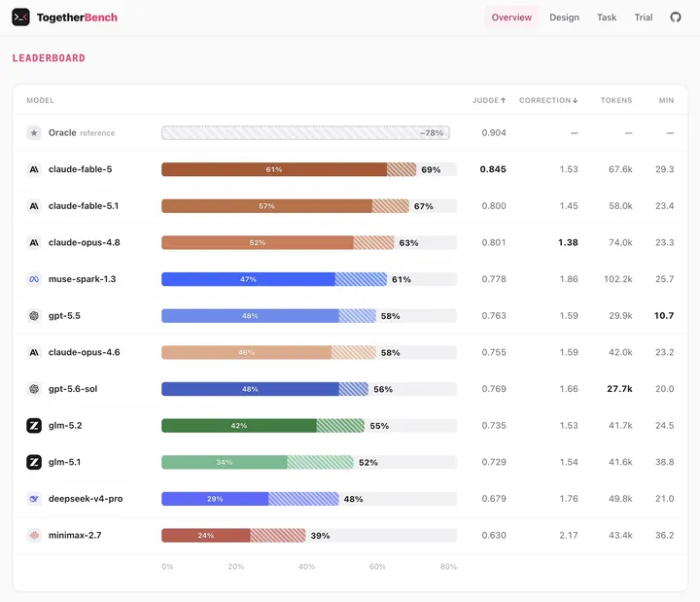Click the glm-5.2 42% green bar
Viewport: 700px width, 602px height.
[239, 426]
